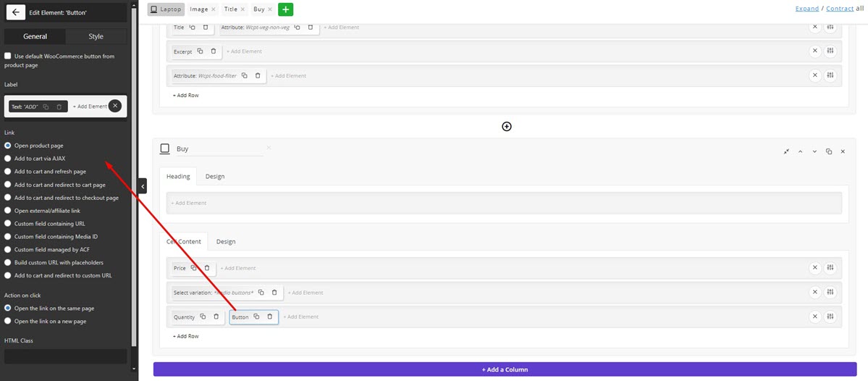Open the Design tab beside Cell Content
Screen dimensions: 868x381
coord(226,241)
